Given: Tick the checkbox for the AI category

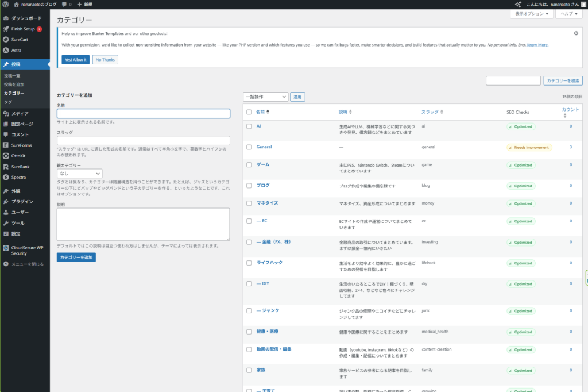Looking at the screenshot, I should point(249,126).
